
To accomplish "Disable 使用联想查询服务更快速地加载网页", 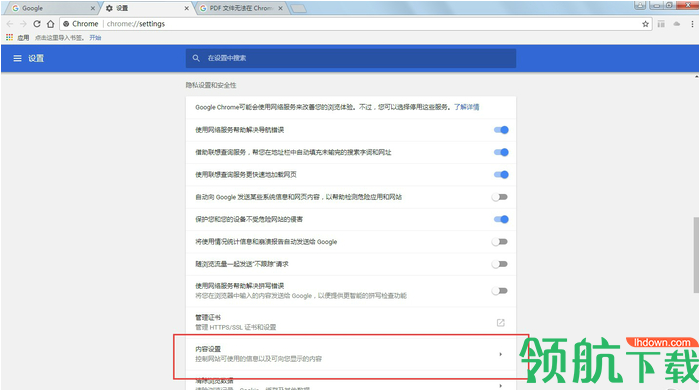I will 501,175.
